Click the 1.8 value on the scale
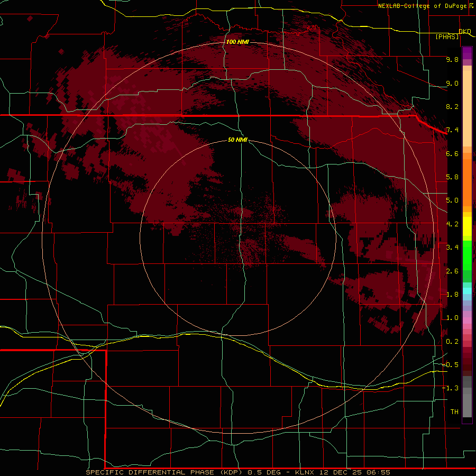The width and height of the screenshot is (476, 476). point(452,295)
